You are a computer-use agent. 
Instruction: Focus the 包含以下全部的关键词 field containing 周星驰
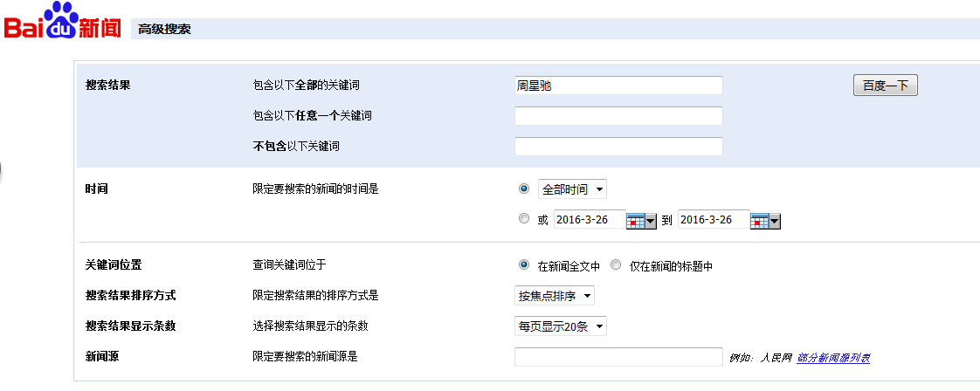pos(618,86)
